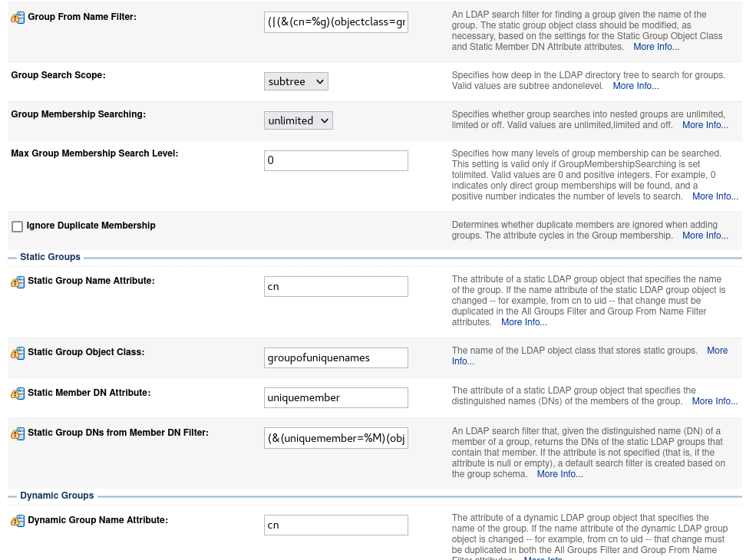Open More Info for Static Member DN Attribute
Screen dimensions: 746x560
(714, 401)
